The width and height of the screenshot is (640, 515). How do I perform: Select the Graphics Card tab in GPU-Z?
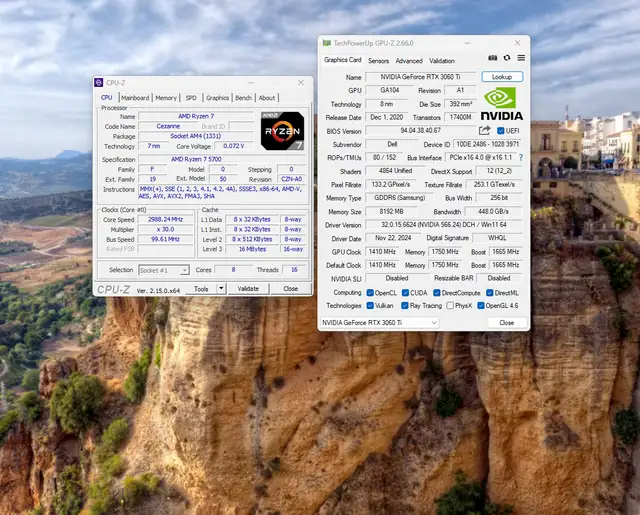coord(342,60)
